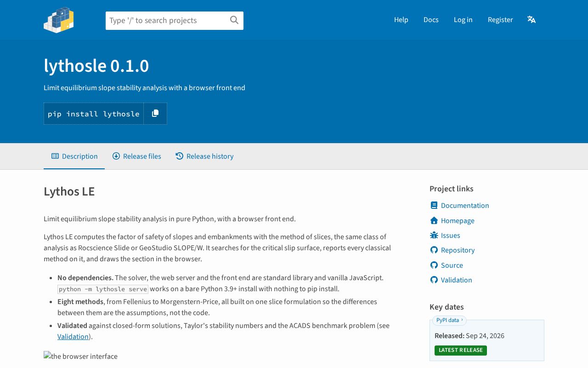Screen dimensions: 588x368
Task: Expand the PyPI data label
Action: [x=449, y=320]
